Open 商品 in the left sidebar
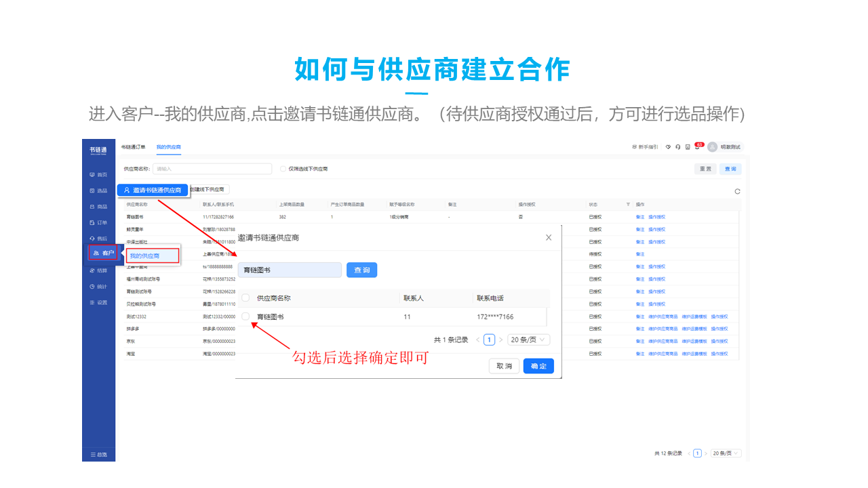This screenshot has height=488, width=868. point(98,206)
